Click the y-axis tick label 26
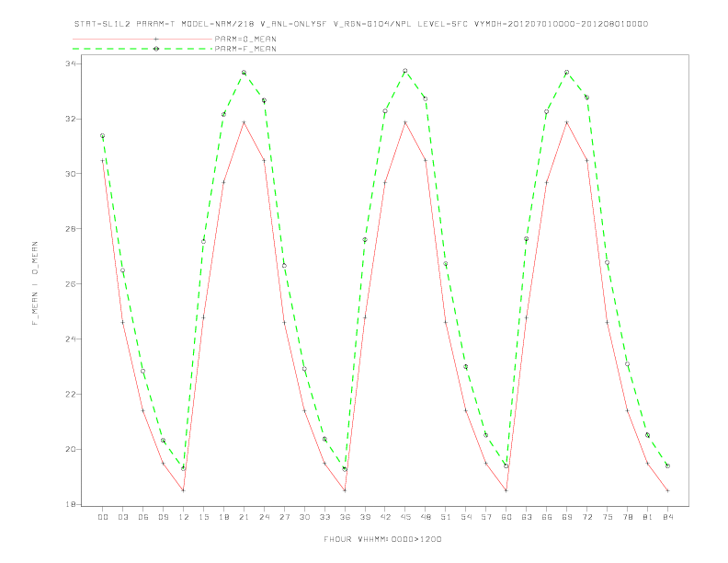Image resolution: width=728 pixels, height=563 pixels. pyautogui.click(x=70, y=284)
